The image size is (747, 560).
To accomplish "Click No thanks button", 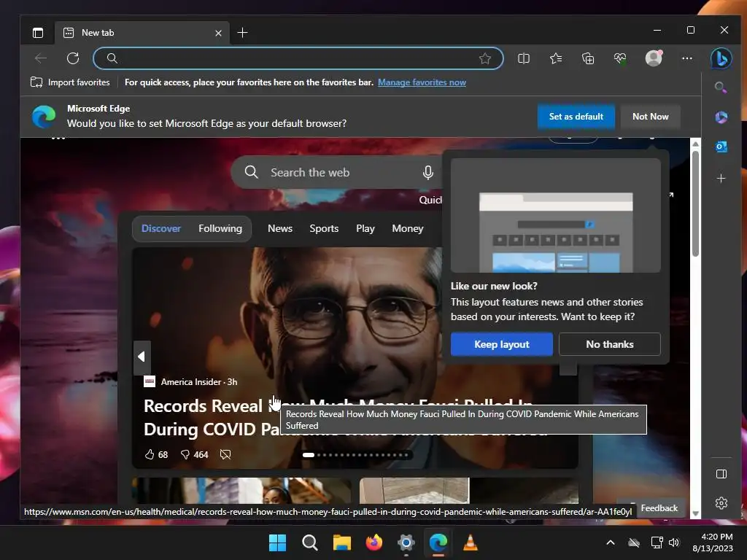I will tap(609, 344).
